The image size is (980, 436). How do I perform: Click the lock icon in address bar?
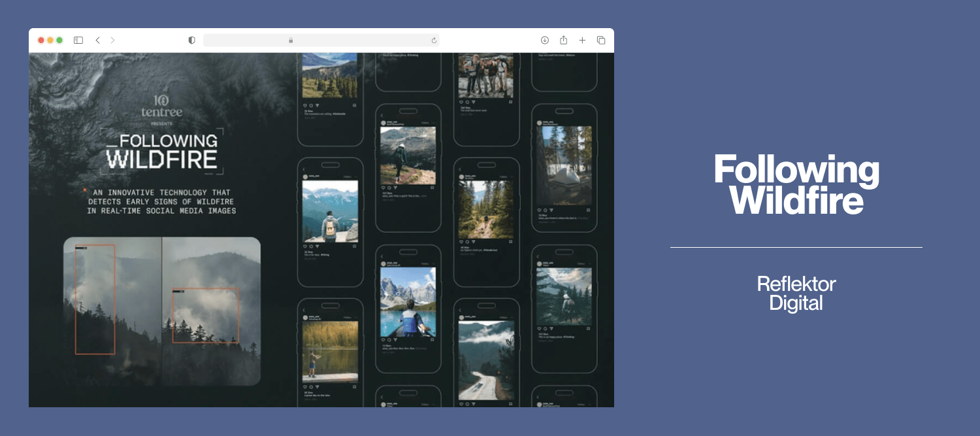click(x=291, y=41)
